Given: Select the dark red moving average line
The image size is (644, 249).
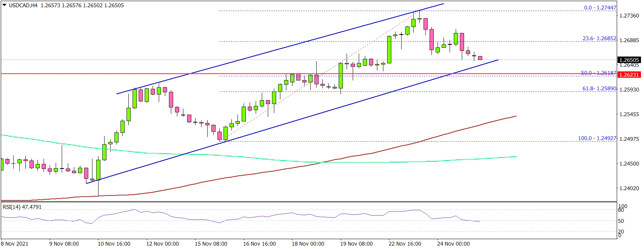Looking at the screenshot, I should (x=227, y=177).
